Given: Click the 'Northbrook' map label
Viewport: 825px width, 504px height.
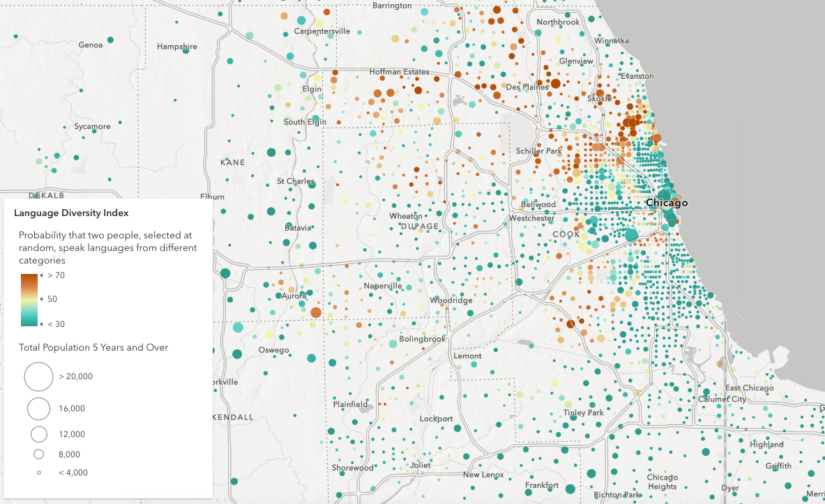Looking at the screenshot, I should [x=558, y=22].
